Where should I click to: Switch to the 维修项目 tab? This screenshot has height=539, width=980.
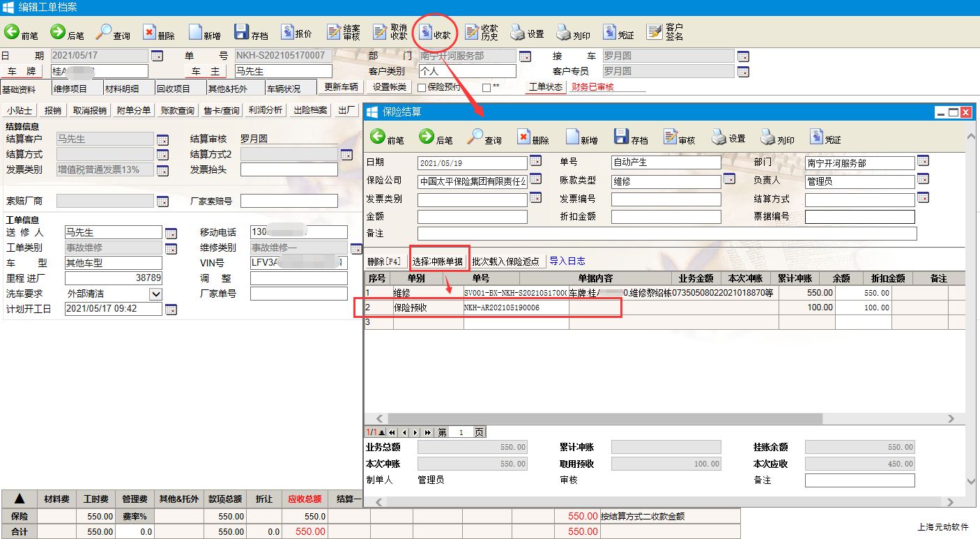[70, 89]
